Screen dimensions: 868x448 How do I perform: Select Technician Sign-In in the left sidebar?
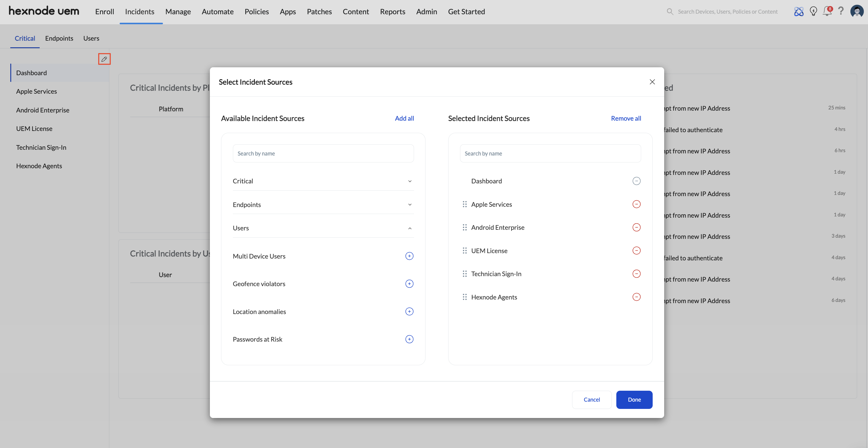click(x=41, y=147)
